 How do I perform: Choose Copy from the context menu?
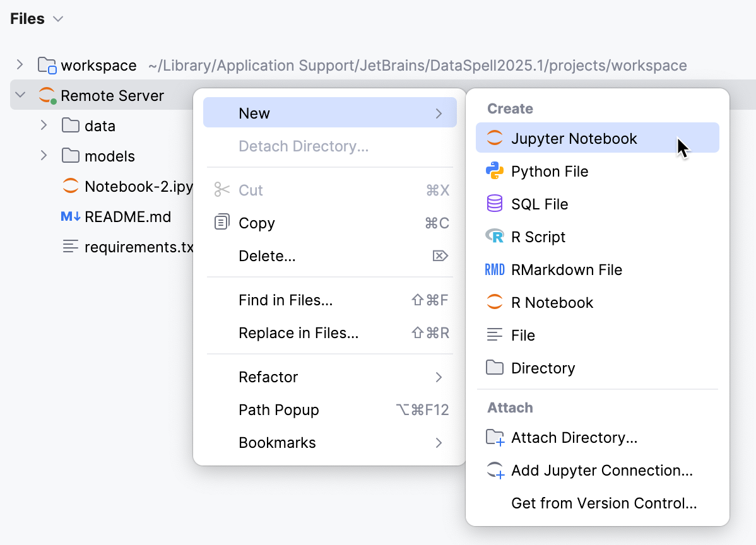coord(330,223)
